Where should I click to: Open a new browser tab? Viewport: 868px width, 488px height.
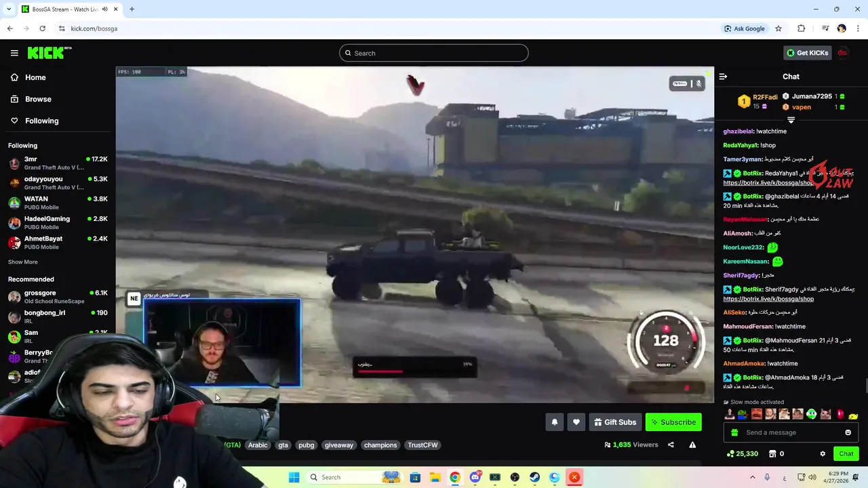[132, 9]
